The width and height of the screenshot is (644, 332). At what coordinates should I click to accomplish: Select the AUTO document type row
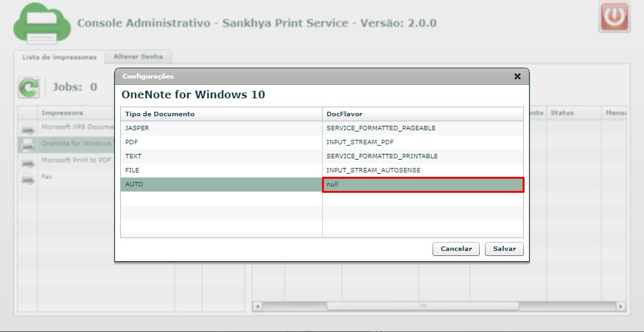(321, 185)
